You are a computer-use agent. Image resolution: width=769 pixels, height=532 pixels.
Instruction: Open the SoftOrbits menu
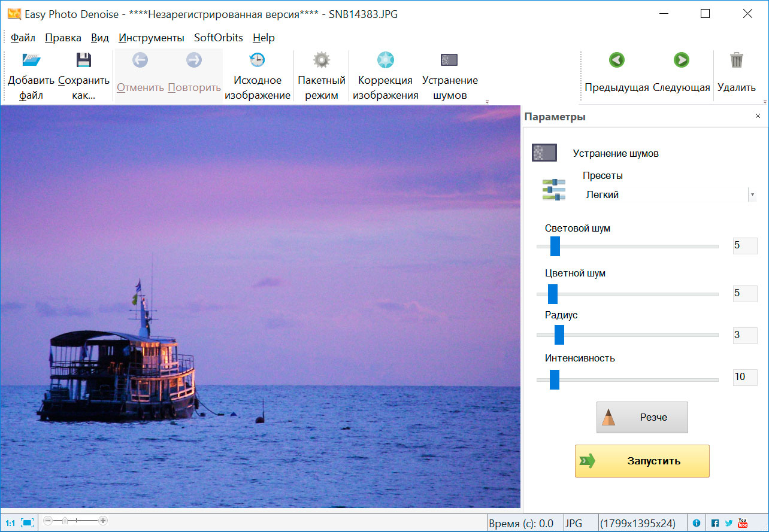[x=218, y=37]
